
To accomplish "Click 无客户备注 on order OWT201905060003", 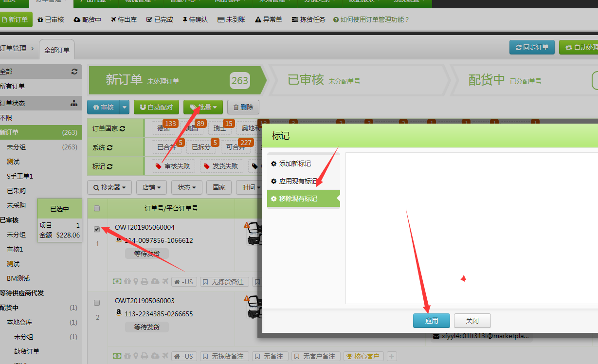I will pos(315,356).
